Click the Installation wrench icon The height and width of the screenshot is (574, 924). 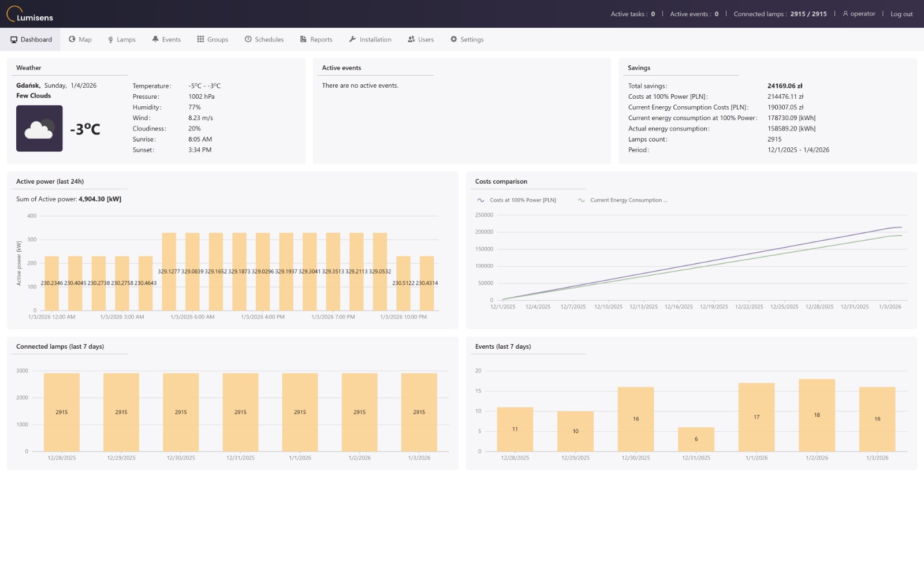(352, 39)
